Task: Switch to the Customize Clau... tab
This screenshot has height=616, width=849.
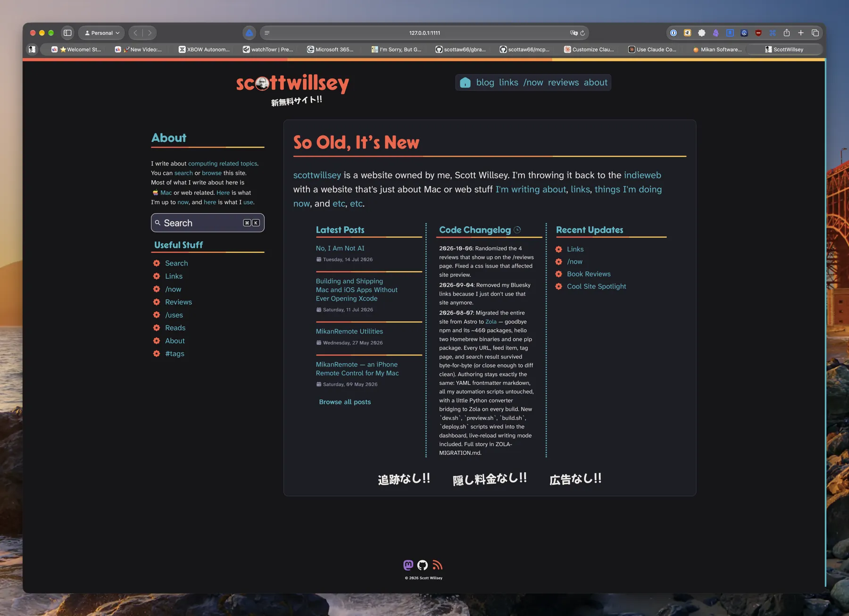Action: click(589, 49)
